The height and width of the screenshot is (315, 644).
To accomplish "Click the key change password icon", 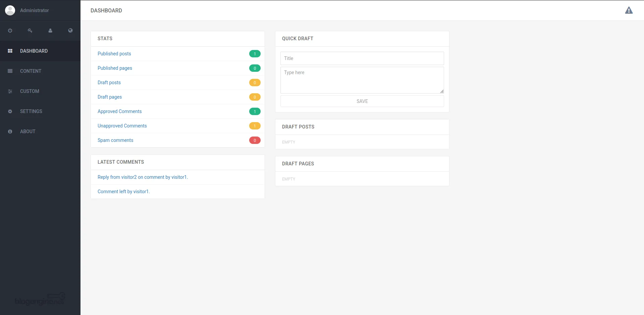I will click(30, 31).
